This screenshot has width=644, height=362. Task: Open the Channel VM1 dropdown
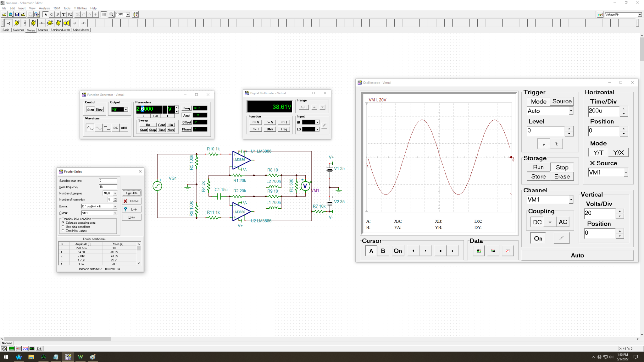pyautogui.click(x=571, y=200)
